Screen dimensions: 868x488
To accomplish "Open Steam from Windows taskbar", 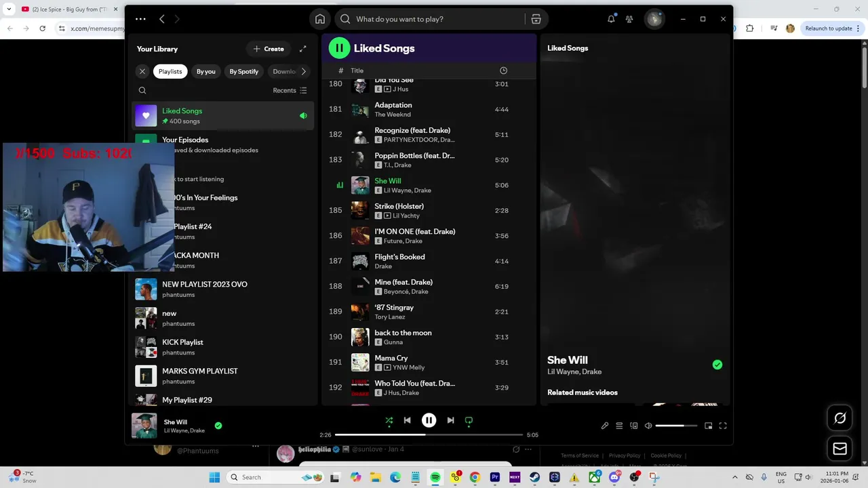I will (534, 477).
